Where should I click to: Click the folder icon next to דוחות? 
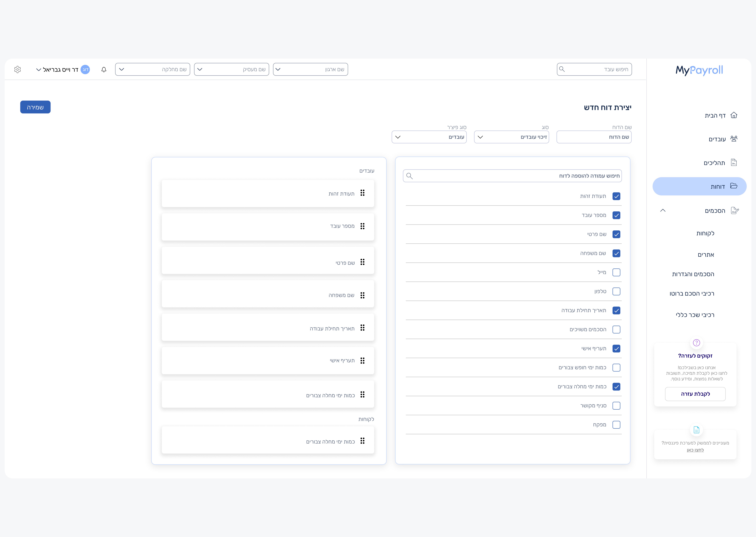[734, 186]
